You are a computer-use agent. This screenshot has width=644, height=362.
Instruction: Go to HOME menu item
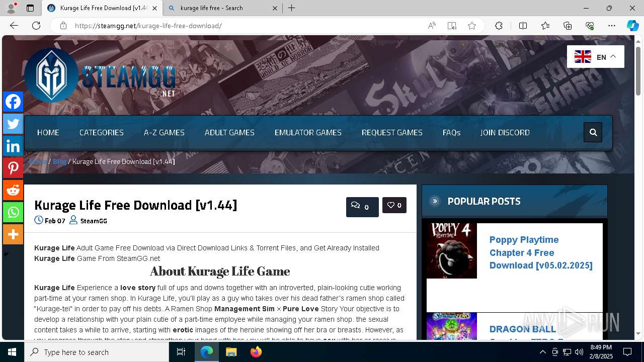(48, 132)
